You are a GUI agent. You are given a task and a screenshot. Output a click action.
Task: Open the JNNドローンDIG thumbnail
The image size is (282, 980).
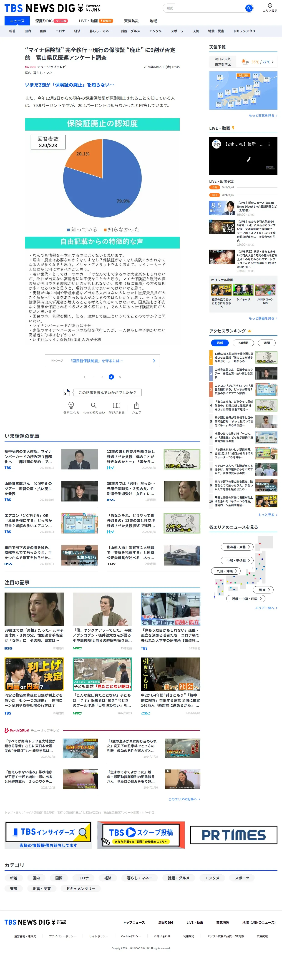click(x=265, y=290)
